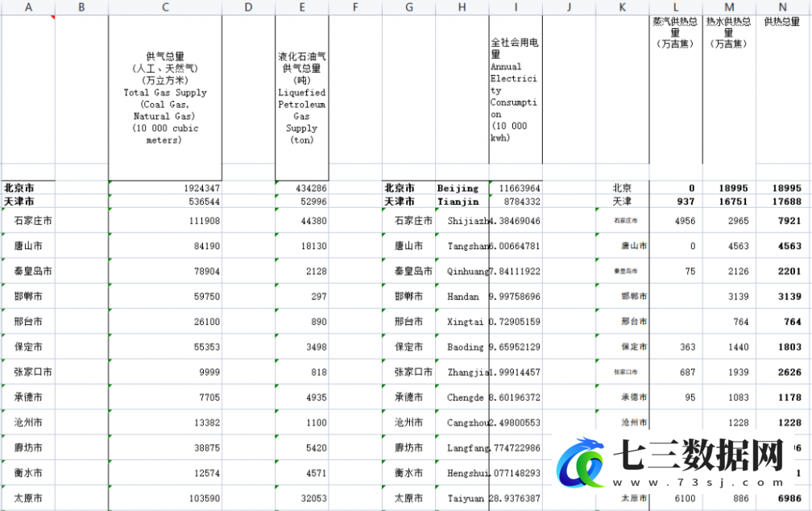Image resolution: width=812 pixels, height=511 pixels.
Task: Click the 蒸汽供热总量 header cell
Action: (x=676, y=89)
